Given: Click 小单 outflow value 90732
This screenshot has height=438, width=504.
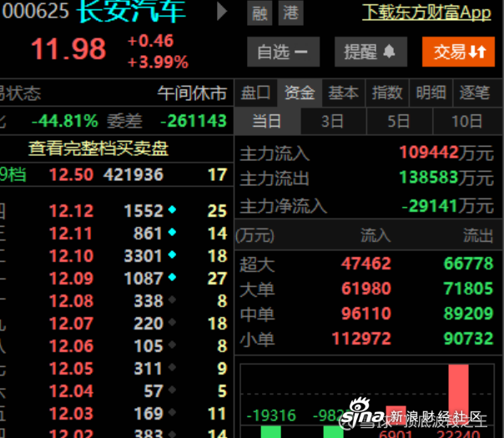Looking at the screenshot, I should tap(468, 339).
